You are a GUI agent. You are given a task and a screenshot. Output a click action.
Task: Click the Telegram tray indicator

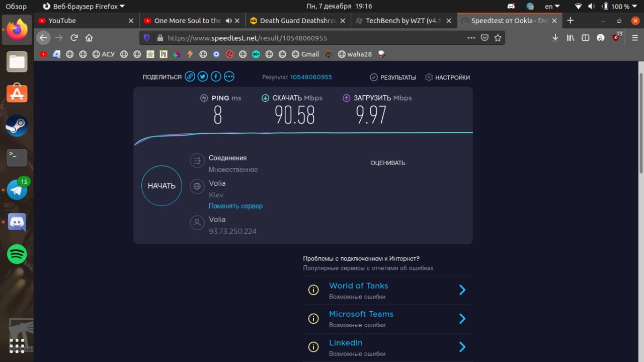[x=530, y=7]
